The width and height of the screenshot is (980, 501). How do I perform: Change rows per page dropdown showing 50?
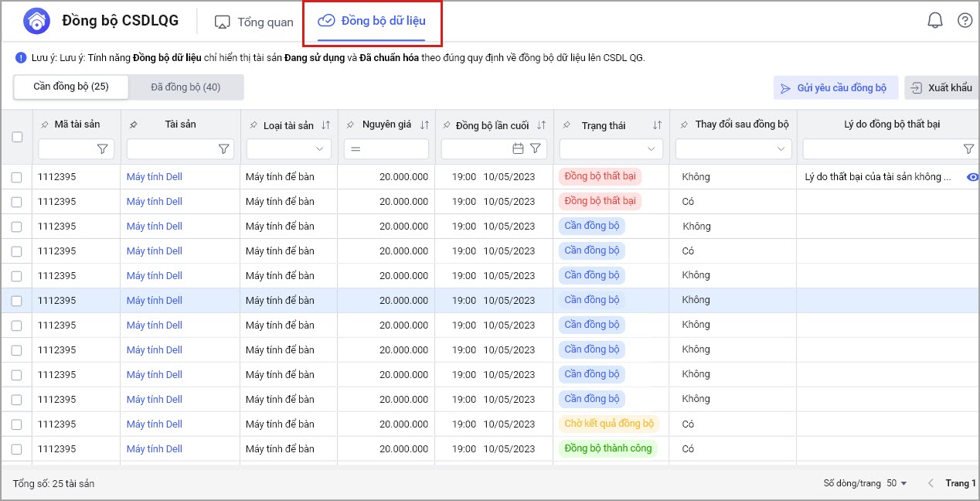(897, 483)
